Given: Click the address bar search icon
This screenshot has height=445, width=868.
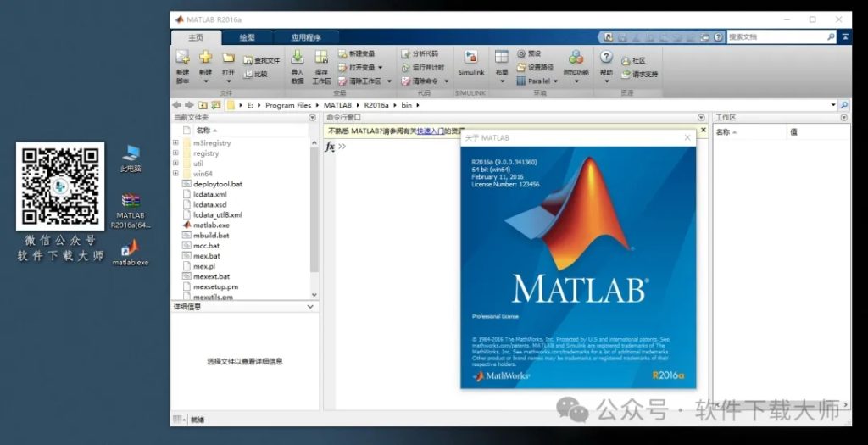Looking at the screenshot, I should pos(844,104).
